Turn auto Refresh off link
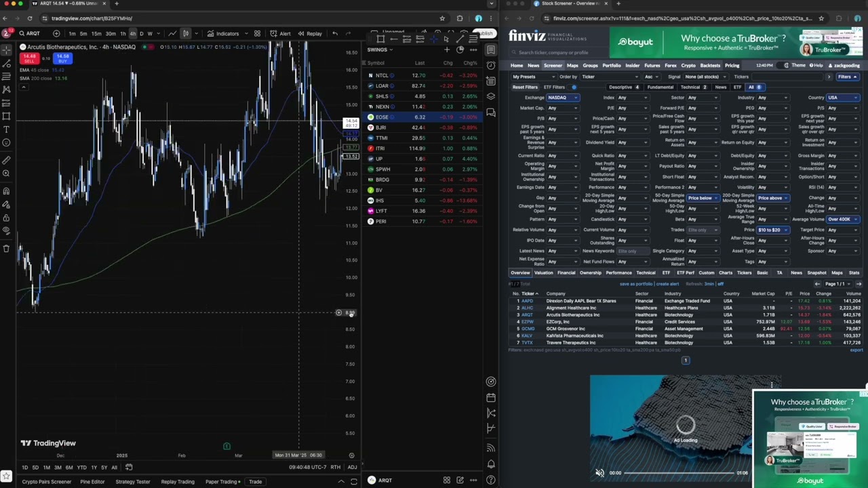This screenshot has height=488, width=868. tap(720, 284)
